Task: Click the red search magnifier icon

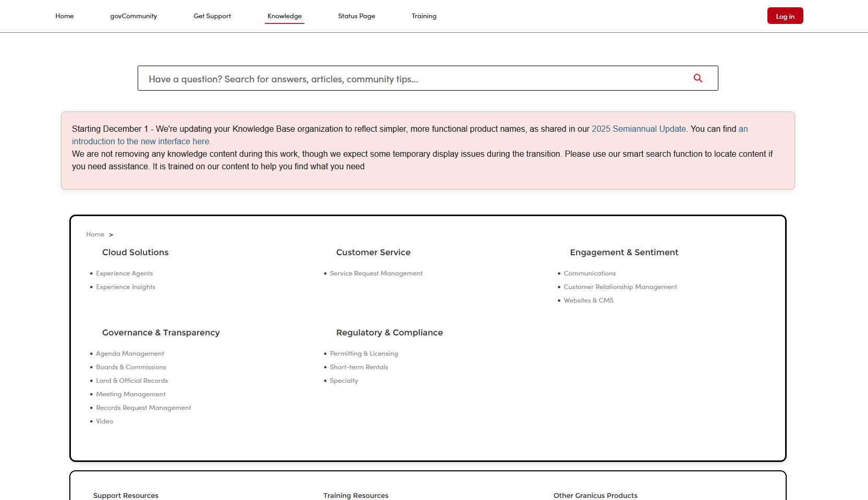Action: (x=698, y=78)
